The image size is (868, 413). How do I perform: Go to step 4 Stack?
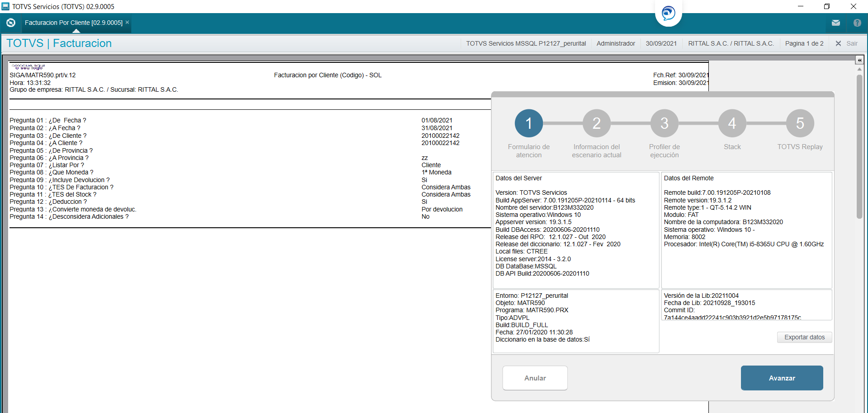tap(732, 123)
